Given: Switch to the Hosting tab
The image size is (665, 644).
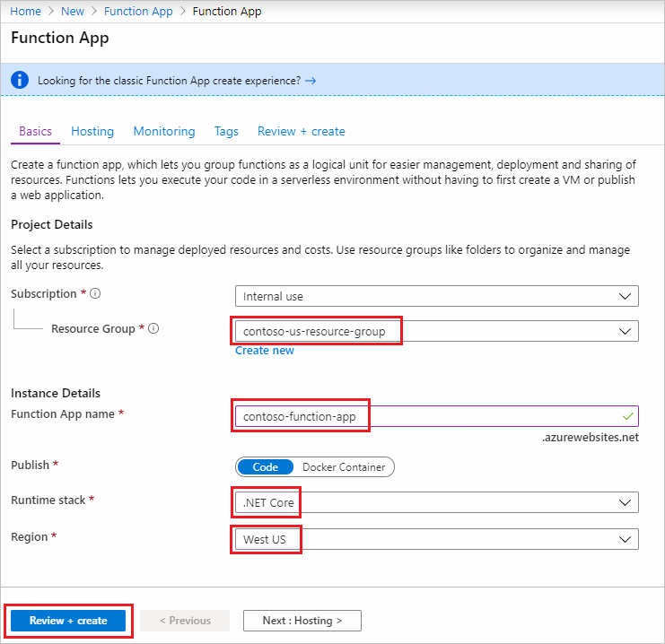Looking at the screenshot, I should click(92, 131).
